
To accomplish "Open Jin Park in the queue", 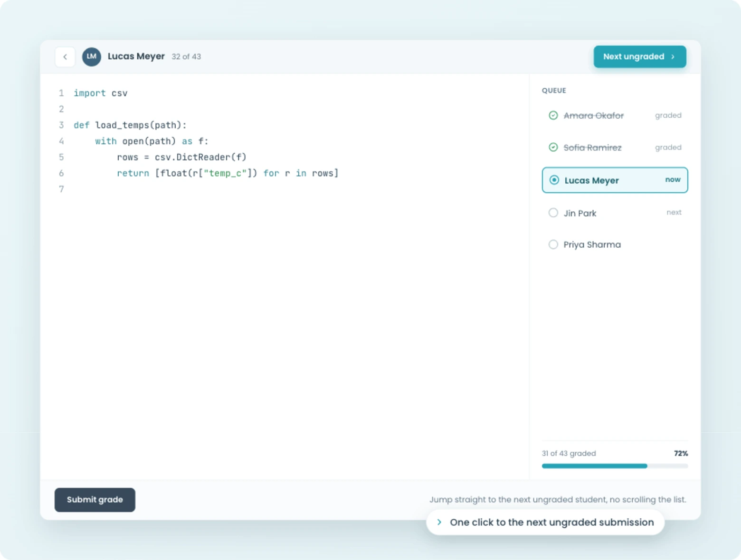I will tap(615, 213).
